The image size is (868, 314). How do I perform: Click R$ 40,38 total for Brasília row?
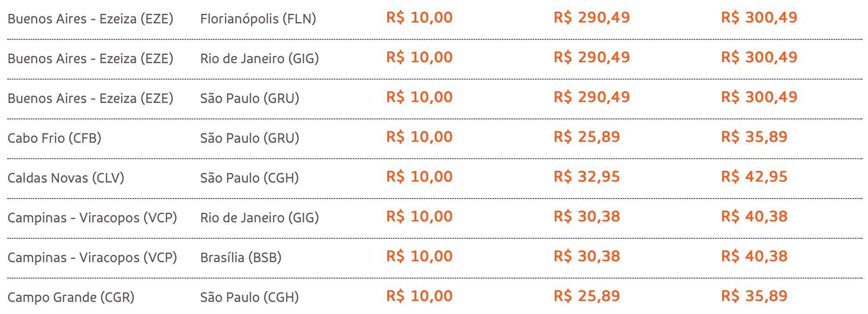pos(754,256)
